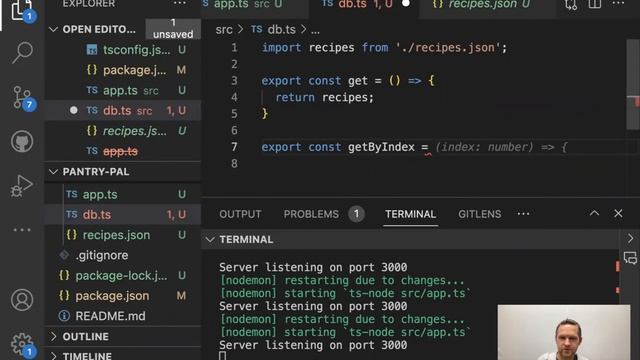Switch to the OUTPUT panel tab
The width and height of the screenshot is (640, 360).
click(x=240, y=214)
